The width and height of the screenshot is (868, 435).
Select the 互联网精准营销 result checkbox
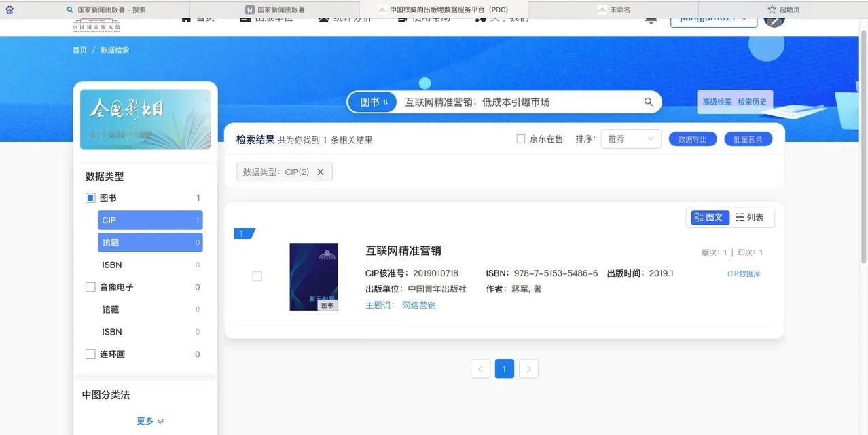tap(257, 276)
